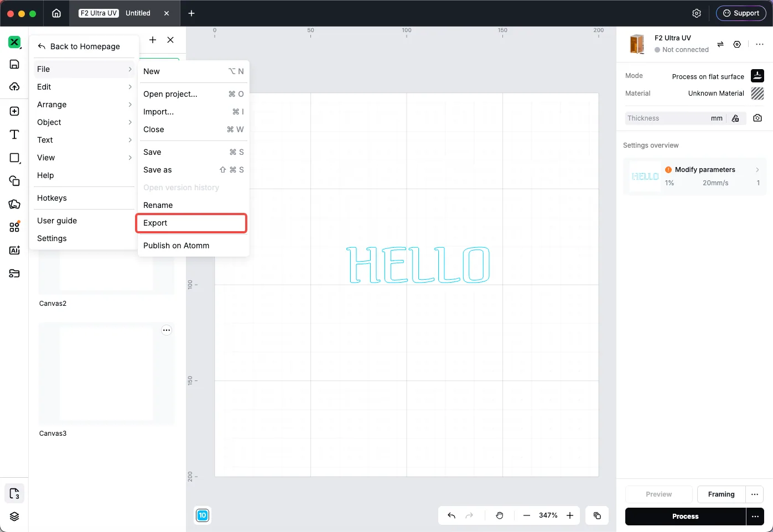
Task: Expand the Arrange submenu
Action: (84, 105)
